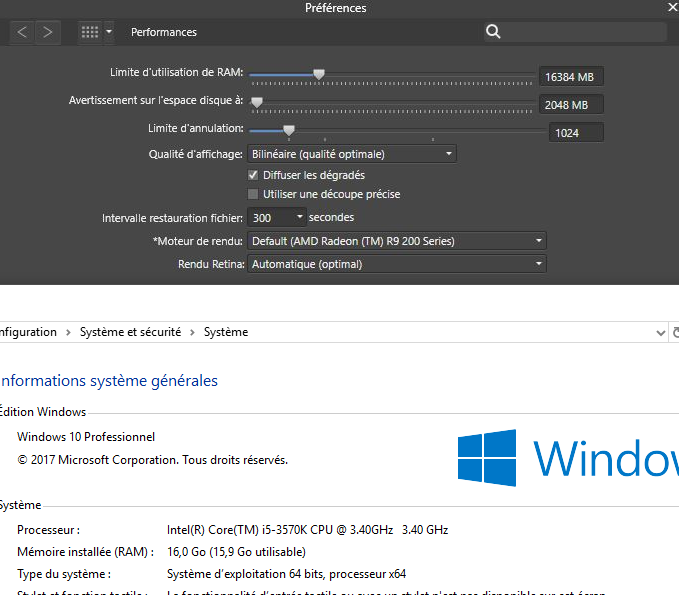
Task: Click the processor Intel Core i5-3570K value
Action: coord(307,530)
